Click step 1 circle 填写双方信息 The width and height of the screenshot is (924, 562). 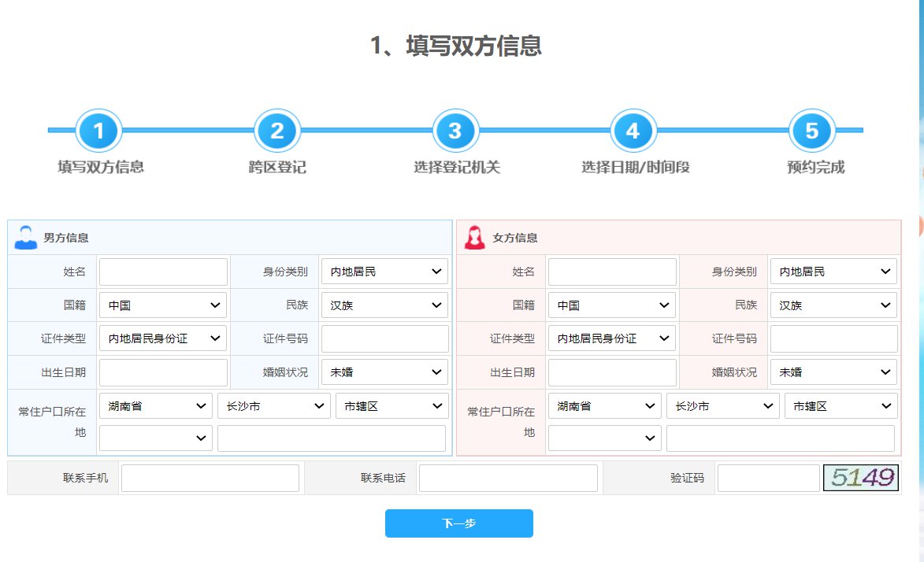[x=98, y=131]
